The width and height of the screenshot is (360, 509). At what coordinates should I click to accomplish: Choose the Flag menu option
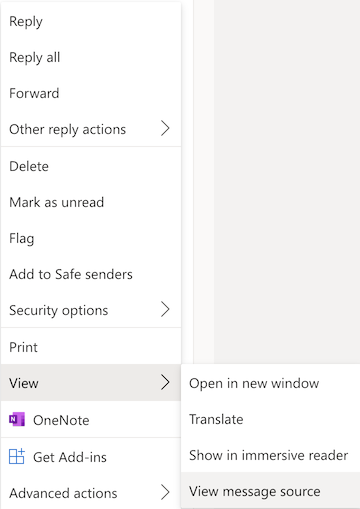91,238
